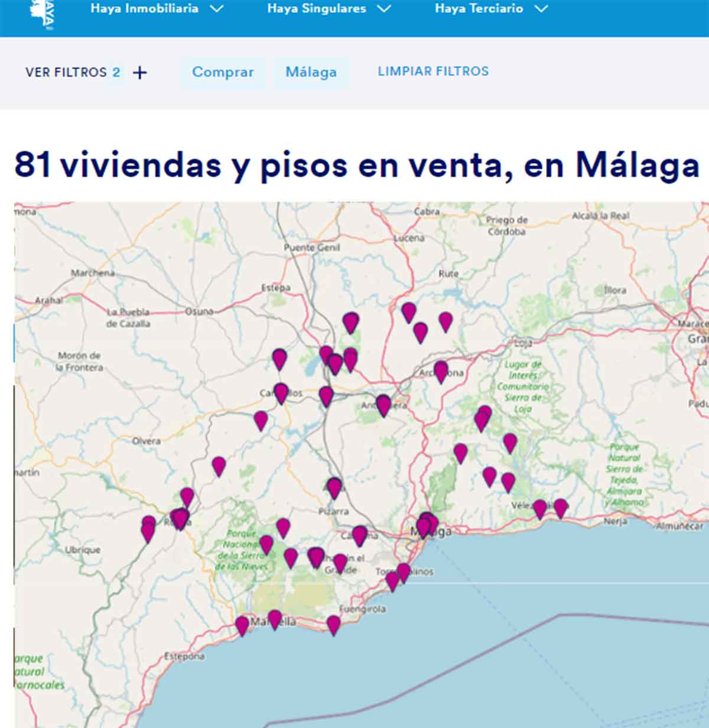The height and width of the screenshot is (728, 709).
Task: Remove the active filter count badge showing 2
Action: pos(116,71)
